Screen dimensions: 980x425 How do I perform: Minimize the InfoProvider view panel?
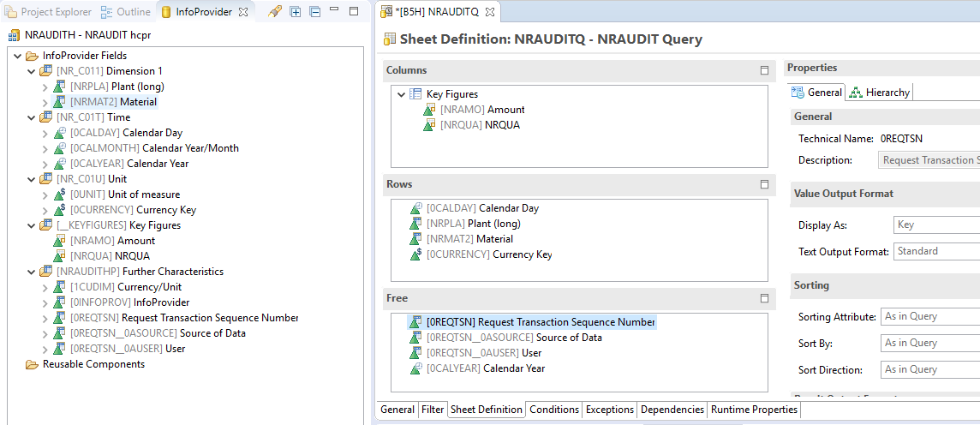coord(334,10)
